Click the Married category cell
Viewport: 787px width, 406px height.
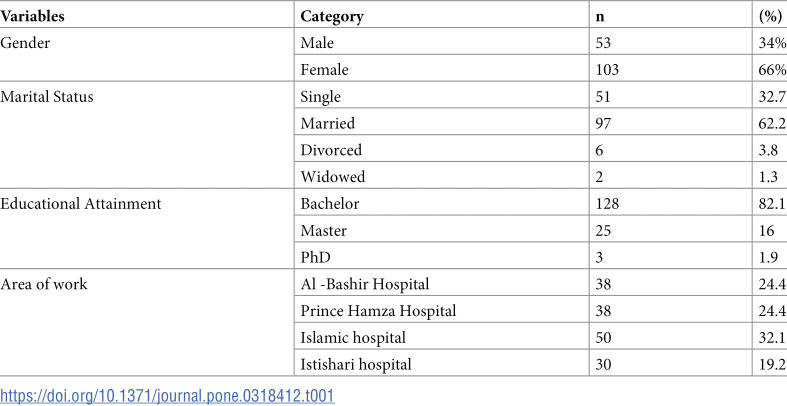coord(328,123)
